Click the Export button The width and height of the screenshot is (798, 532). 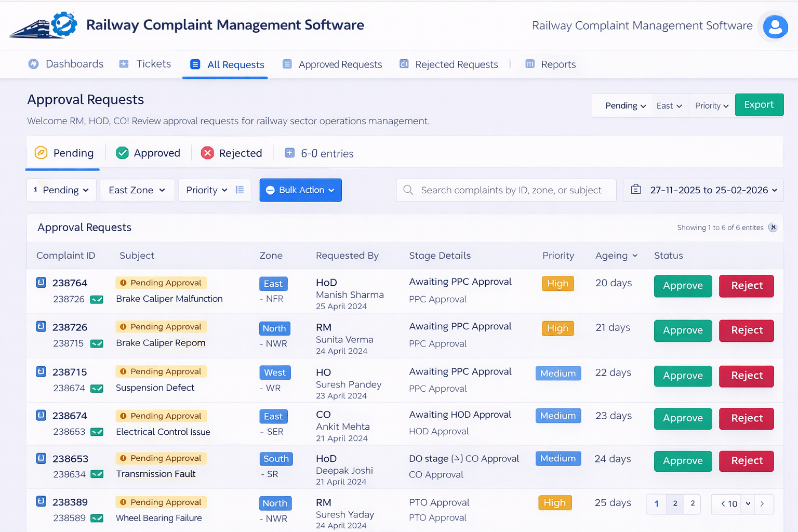pos(759,105)
